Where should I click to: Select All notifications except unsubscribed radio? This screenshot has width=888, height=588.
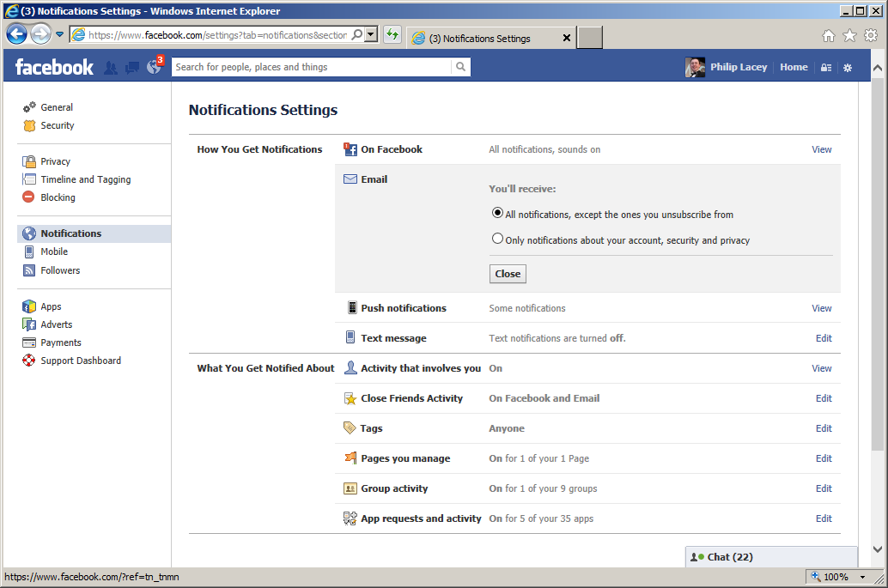click(x=497, y=214)
